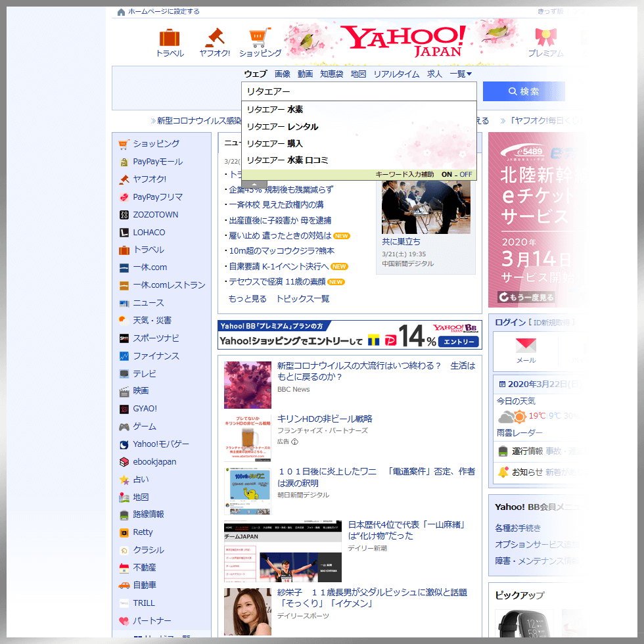
Task: Click the ログイン link
Action: pyautogui.click(x=510, y=323)
